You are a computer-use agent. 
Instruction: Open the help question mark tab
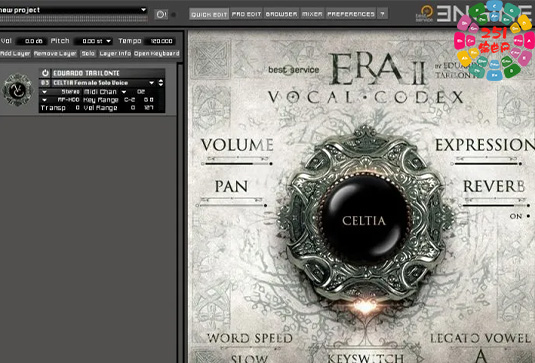click(x=382, y=14)
